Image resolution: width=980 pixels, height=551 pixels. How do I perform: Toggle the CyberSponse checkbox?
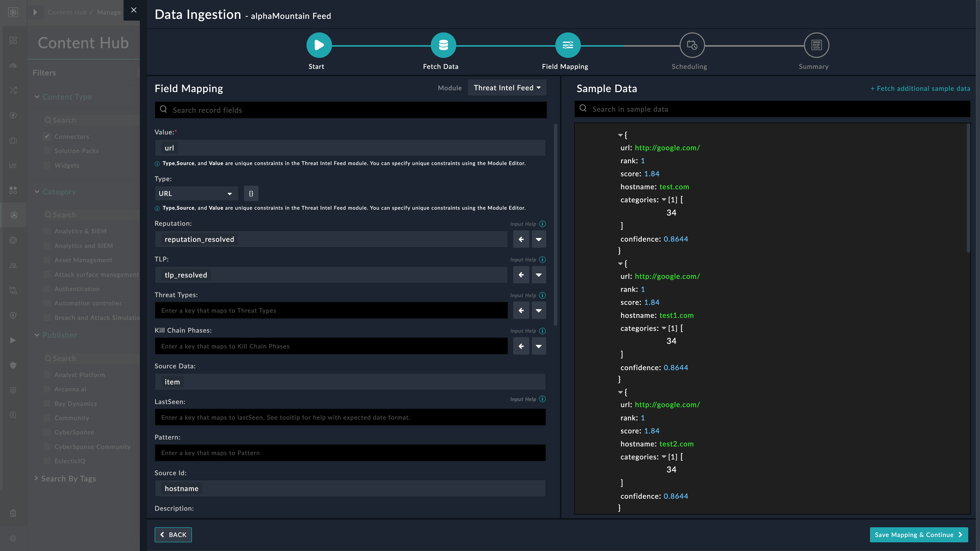coord(47,432)
